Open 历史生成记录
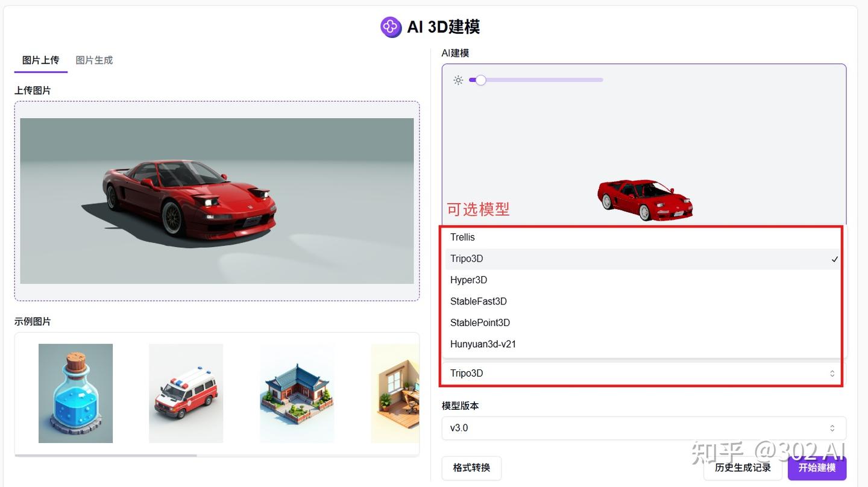Screen dimensions: 868x487 [x=743, y=467]
